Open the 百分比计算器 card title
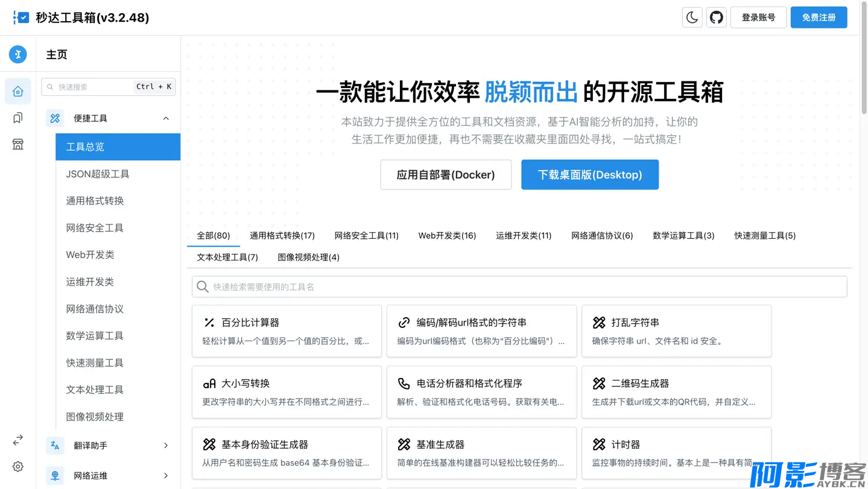Viewport: 868px width, 489px height. [250, 323]
